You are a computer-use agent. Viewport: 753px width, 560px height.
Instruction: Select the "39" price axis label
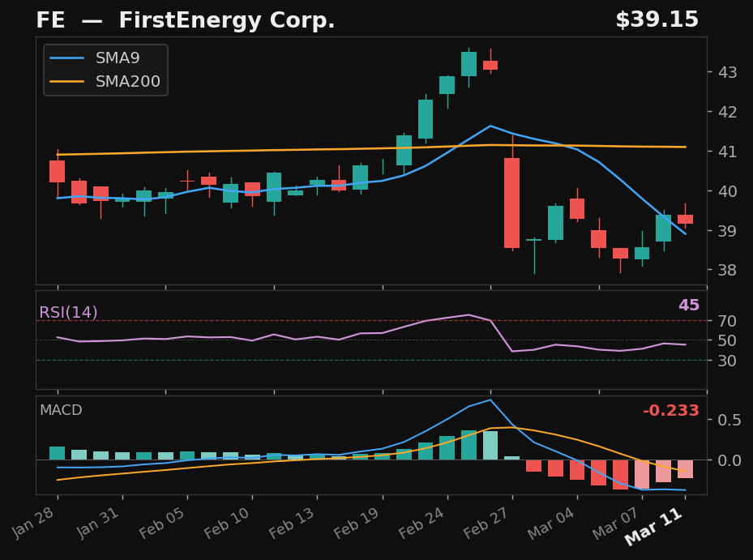[x=728, y=231]
